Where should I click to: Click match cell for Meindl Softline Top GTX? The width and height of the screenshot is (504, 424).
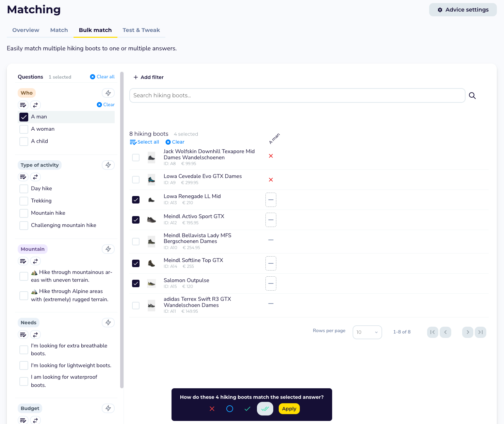pyautogui.click(x=271, y=263)
